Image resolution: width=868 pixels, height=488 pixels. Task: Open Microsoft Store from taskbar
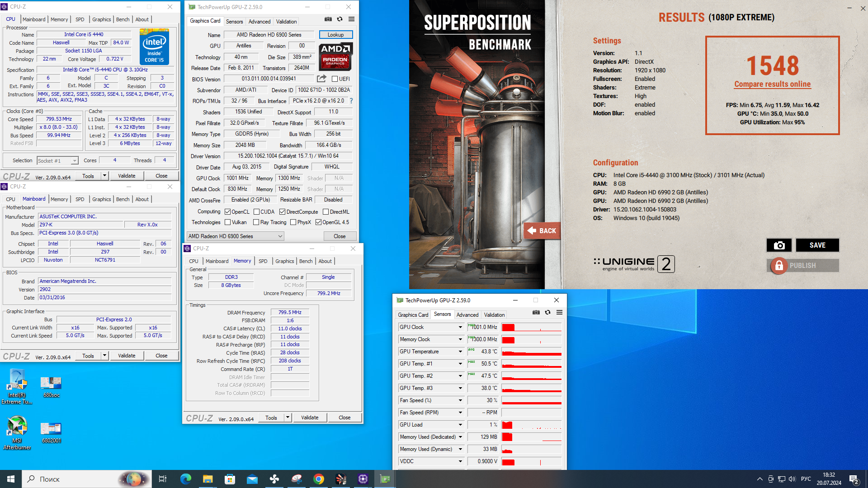click(x=230, y=479)
